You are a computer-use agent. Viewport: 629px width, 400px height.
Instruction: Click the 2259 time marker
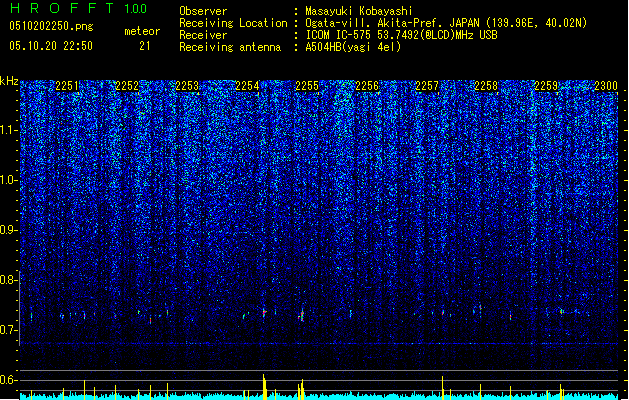(x=546, y=86)
